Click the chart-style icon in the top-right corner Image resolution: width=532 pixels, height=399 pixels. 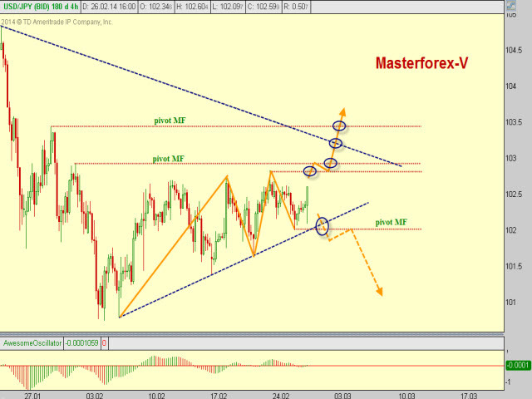[511, 6]
